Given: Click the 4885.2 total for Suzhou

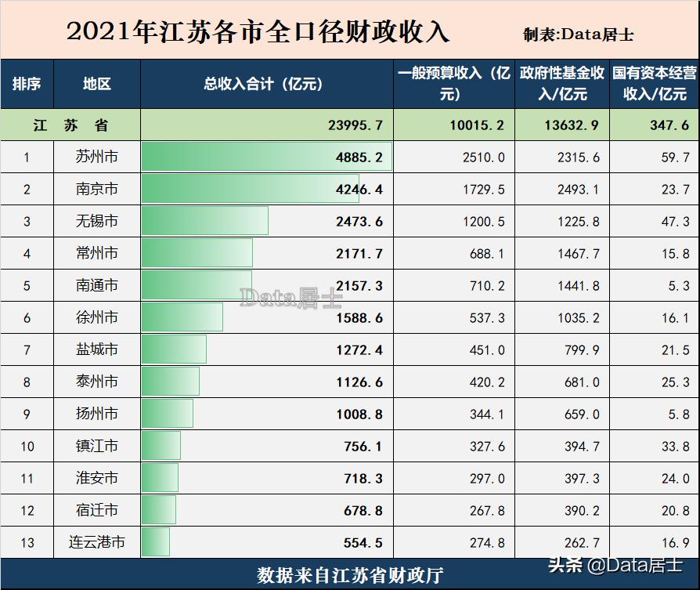Looking at the screenshot, I should click(361, 157).
